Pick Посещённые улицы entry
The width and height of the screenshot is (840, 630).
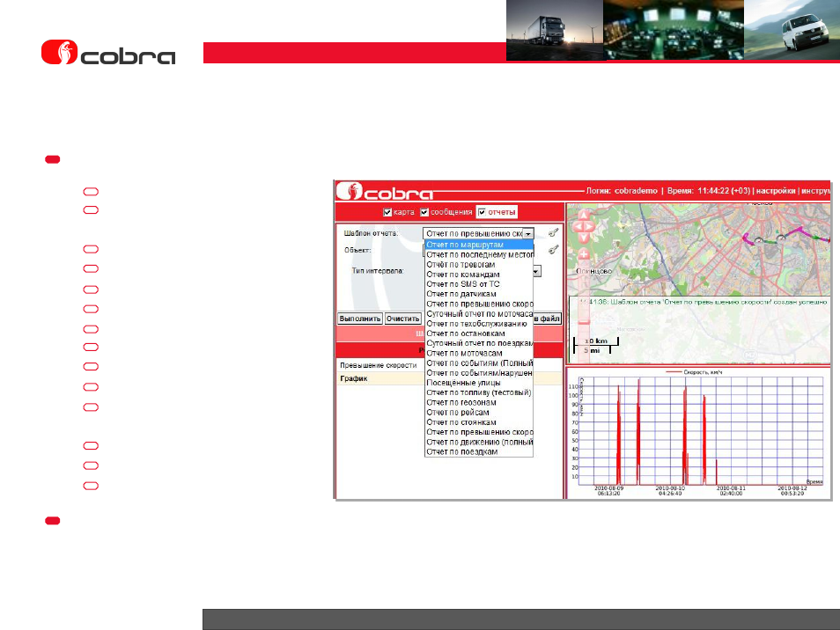[x=479, y=383]
